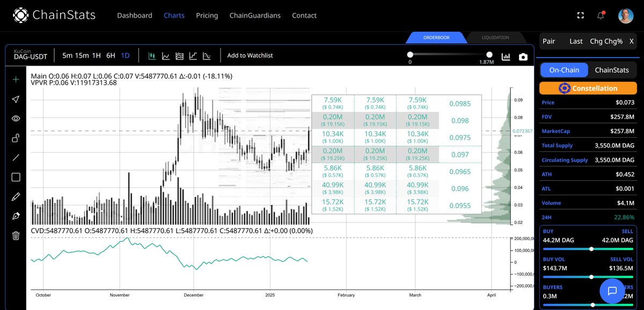
Task: Click the bar chart volume icon
Action: point(506,57)
